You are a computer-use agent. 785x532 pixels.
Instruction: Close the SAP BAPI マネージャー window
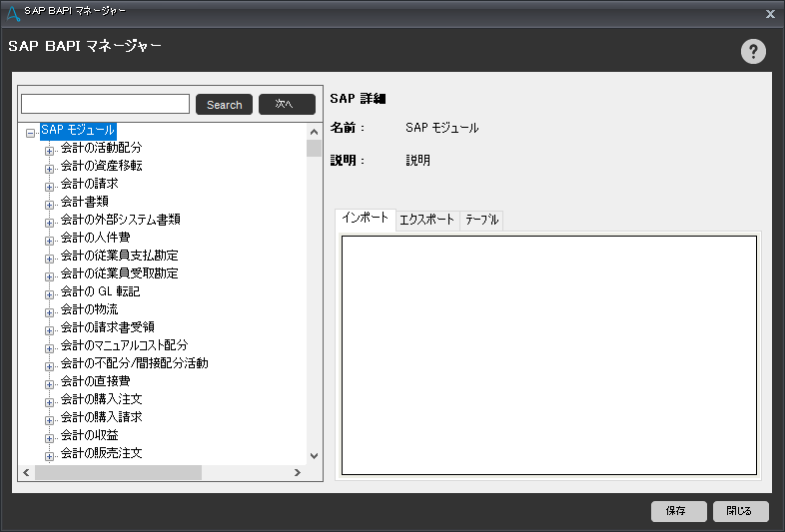(x=770, y=14)
